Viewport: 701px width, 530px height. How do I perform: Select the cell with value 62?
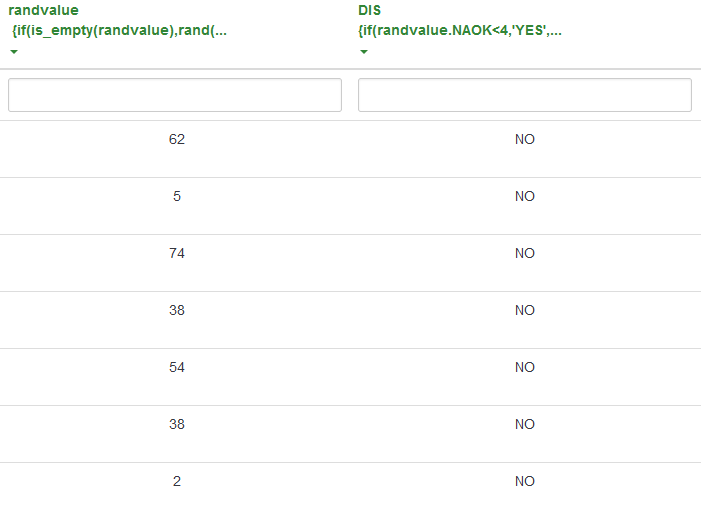tap(177, 140)
